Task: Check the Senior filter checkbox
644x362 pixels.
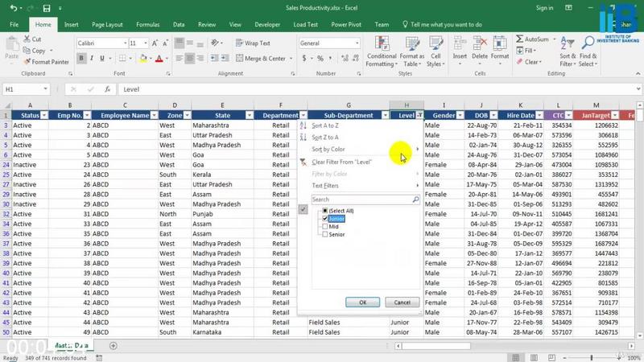Action: (x=325, y=234)
